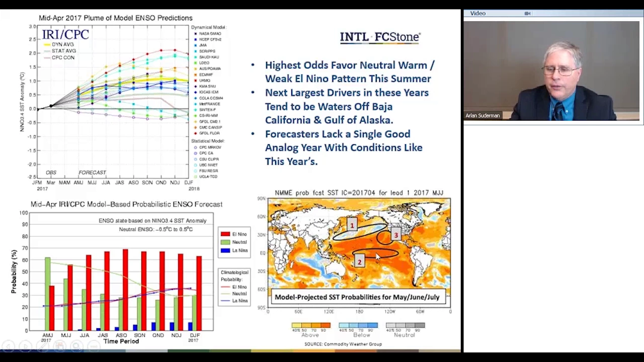Click the IRI/CPC label on plume chart
The image size is (644, 362).
(65, 35)
